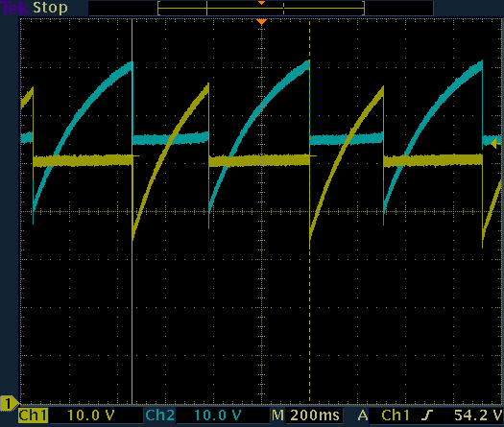This screenshot has width=504, height=427.
Task: Click the small orange trigger marker in record bar
Action: click(x=262, y=3)
